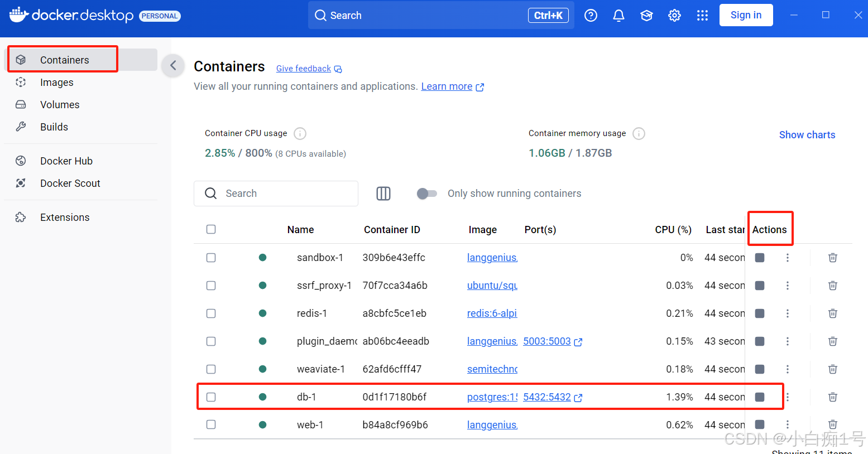Open the notifications bell

(x=618, y=16)
